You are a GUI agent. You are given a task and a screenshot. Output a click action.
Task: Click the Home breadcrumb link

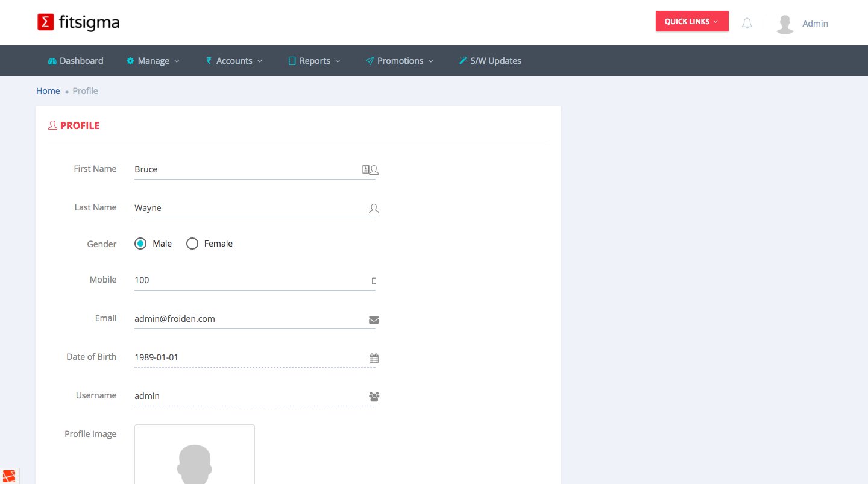point(48,91)
